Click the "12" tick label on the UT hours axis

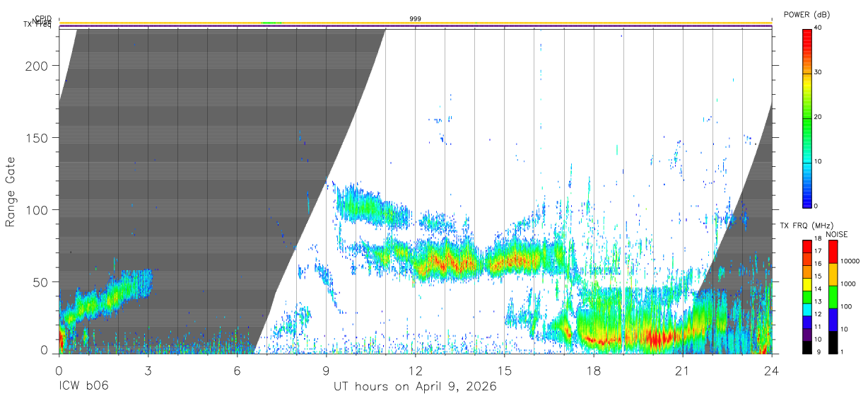pyautogui.click(x=415, y=371)
